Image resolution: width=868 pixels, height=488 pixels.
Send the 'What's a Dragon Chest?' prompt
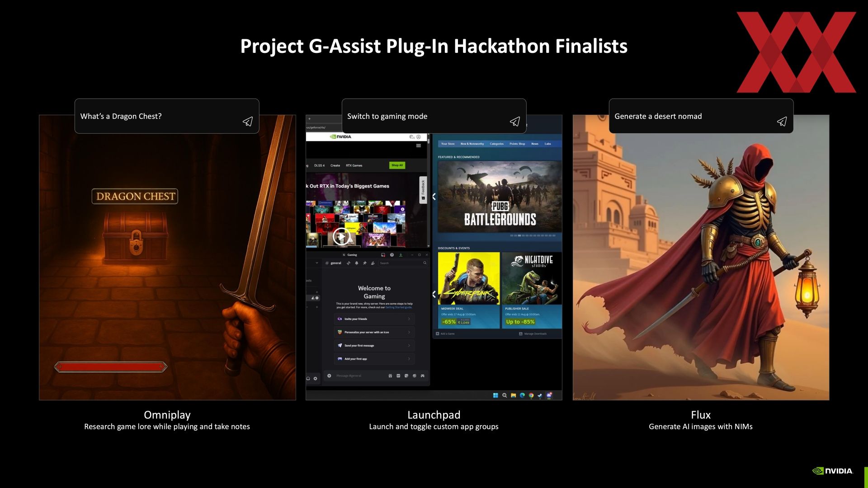[x=248, y=122]
